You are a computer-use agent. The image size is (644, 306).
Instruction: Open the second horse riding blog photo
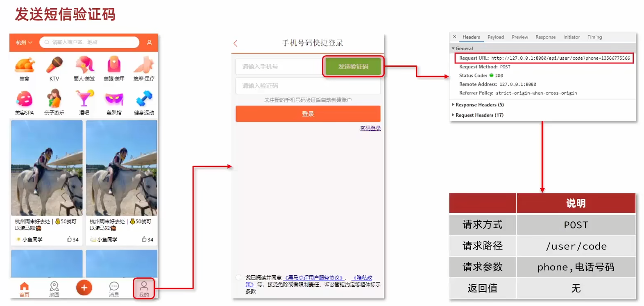click(x=122, y=168)
